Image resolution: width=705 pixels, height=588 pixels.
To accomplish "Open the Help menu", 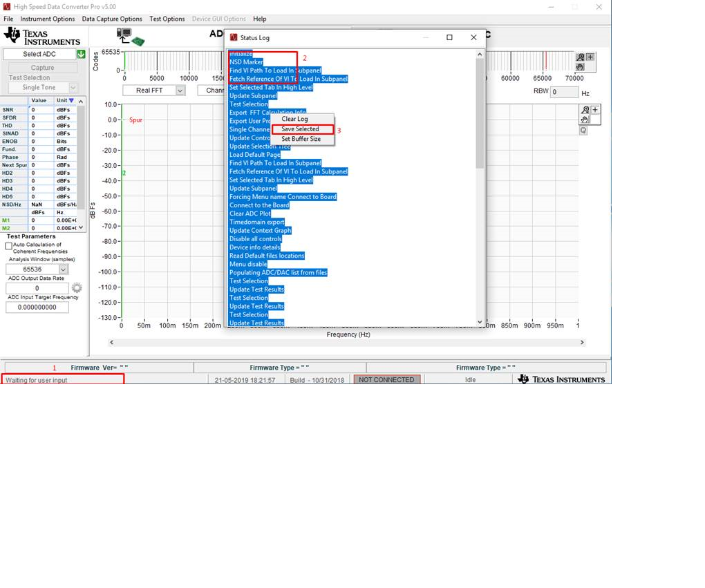I will pos(259,19).
